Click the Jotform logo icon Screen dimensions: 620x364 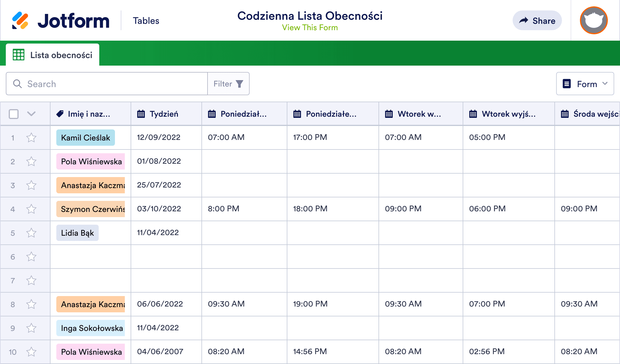pyautogui.click(x=20, y=21)
